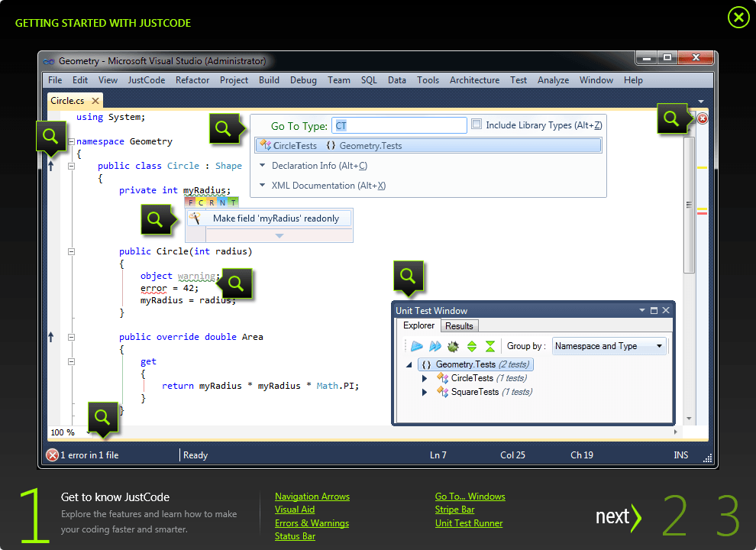This screenshot has height=550, width=756.
Task: Open the Visual Aid link
Action: pyautogui.click(x=295, y=510)
